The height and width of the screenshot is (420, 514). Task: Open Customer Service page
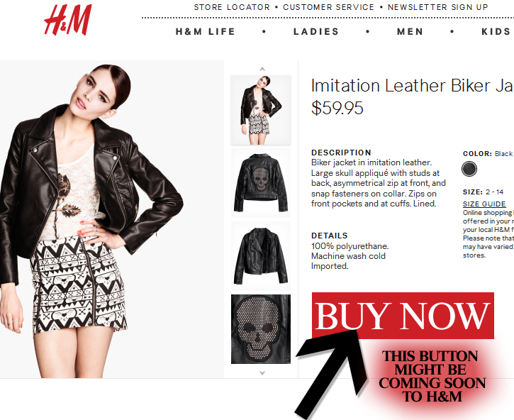tap(328, 7)
